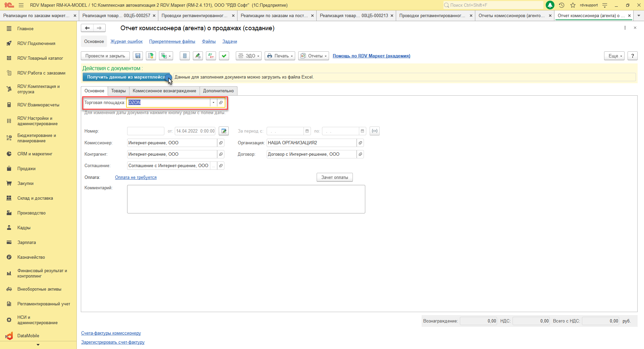Image resolution: width=644 pixels, height=349 pixels.
Task: Open the create-based-on dropdown icon
Action: click(166, 56)
